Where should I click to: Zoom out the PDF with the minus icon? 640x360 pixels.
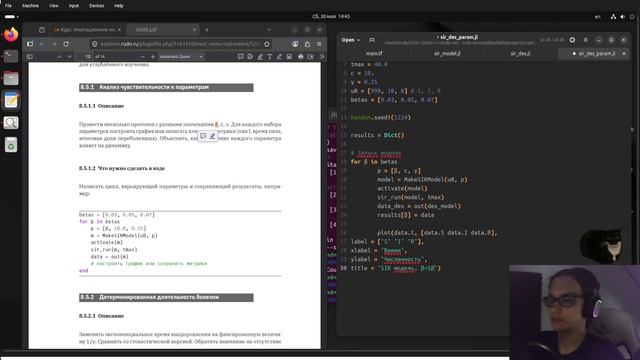(142, 57)
